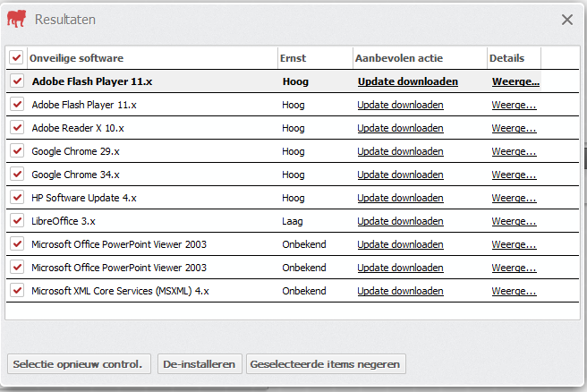The height and width of the screenshot is (392, 587).
Task: Select the Adobe Reader X 10.x row name
Action: 78,128
